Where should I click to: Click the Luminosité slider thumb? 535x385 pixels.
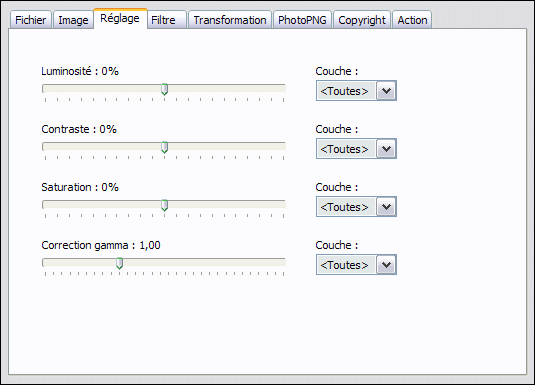pos(164,89)
